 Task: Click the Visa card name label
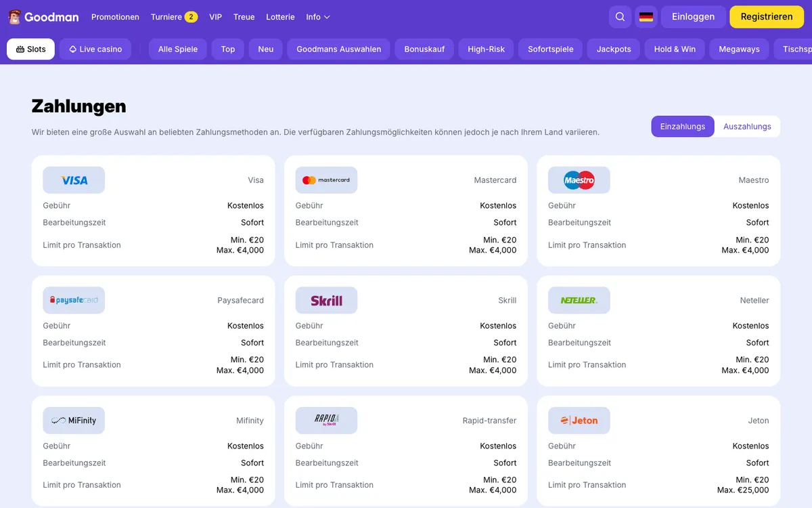pyautogui.click(x=256, y=180)
